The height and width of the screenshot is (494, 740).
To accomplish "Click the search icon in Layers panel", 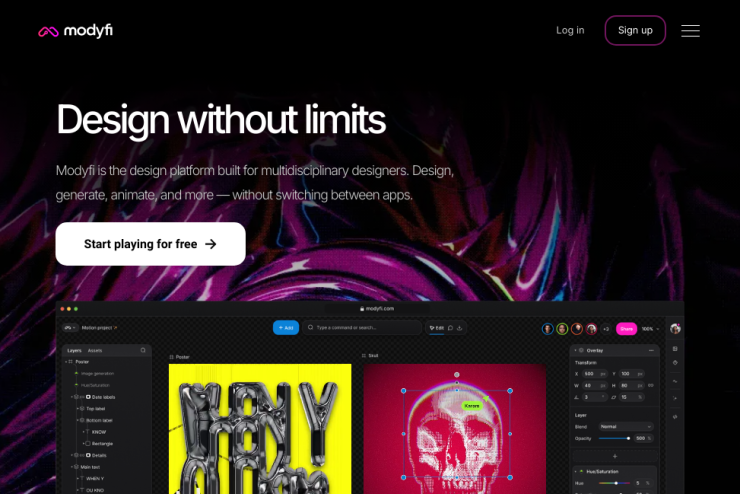I will point(143,350).
